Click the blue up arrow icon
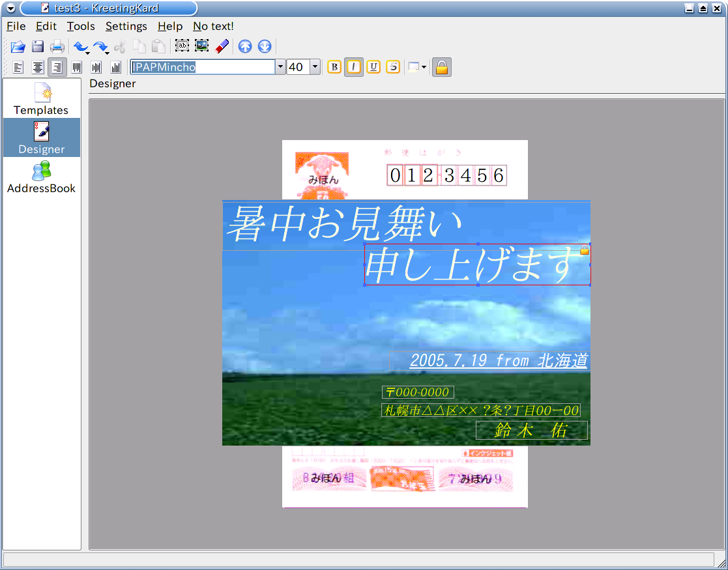Image resolution: width=728 pixels, height=570 pixels. pos(245,46)
